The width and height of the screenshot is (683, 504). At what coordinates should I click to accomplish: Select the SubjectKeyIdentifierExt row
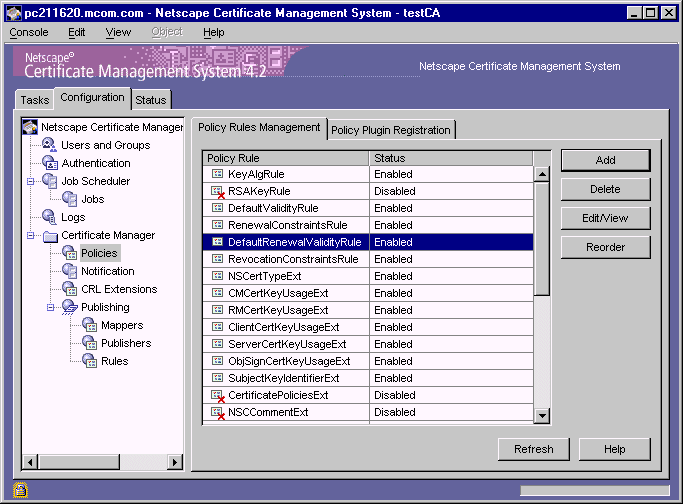pos(368,378)
